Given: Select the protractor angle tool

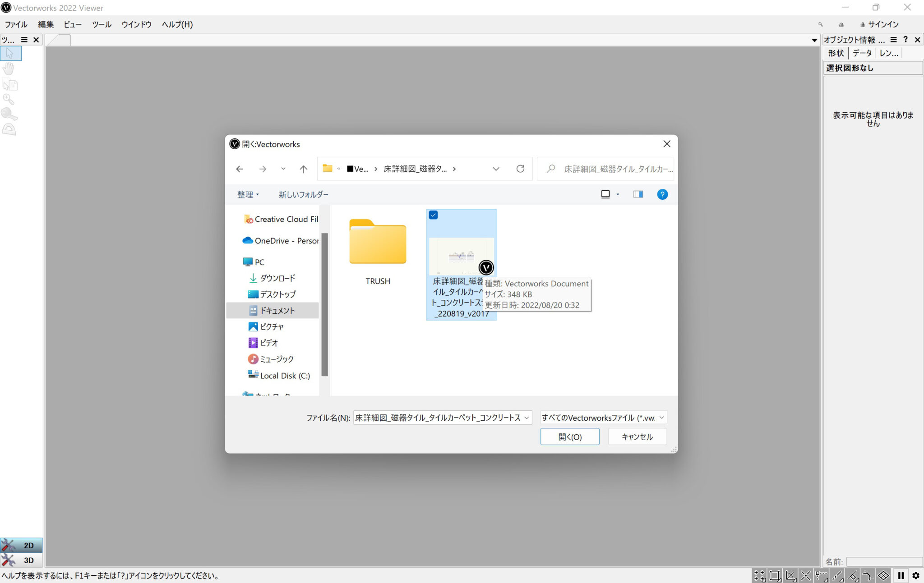Looking at the screenshot, I should pyautogui.click(x=10, y=129).
